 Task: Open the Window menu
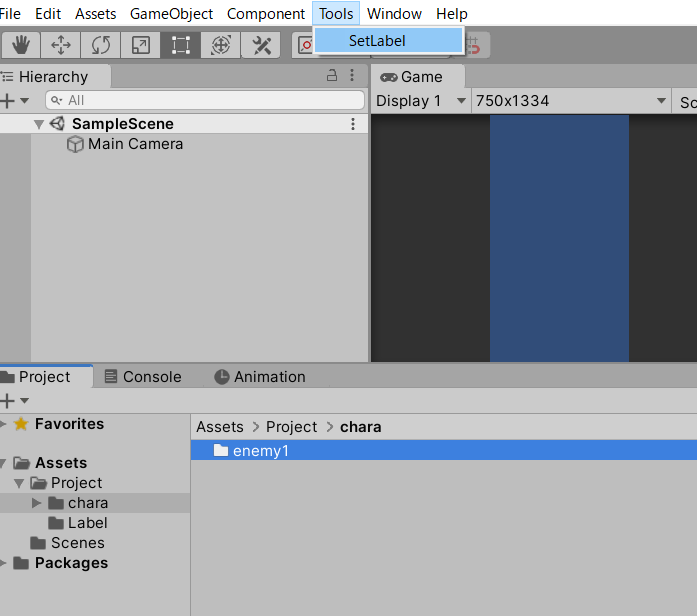click(394, 14)
